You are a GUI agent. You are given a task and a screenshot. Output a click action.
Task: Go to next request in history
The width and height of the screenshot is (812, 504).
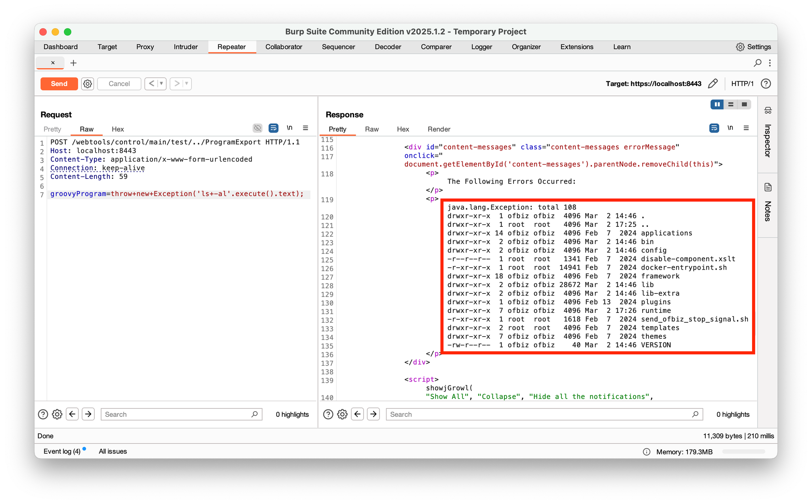pyautogui.click(x=177, y=84)
